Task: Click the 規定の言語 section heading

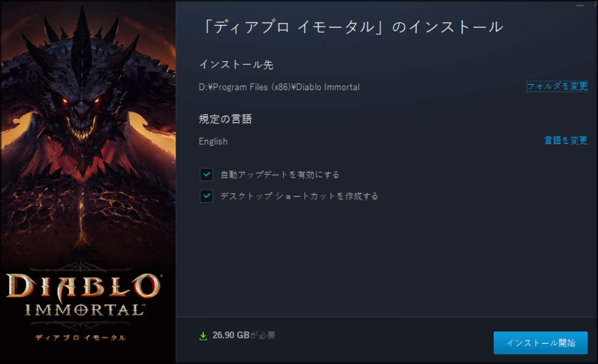Action: pyautogui.click(x=225, y=119)
